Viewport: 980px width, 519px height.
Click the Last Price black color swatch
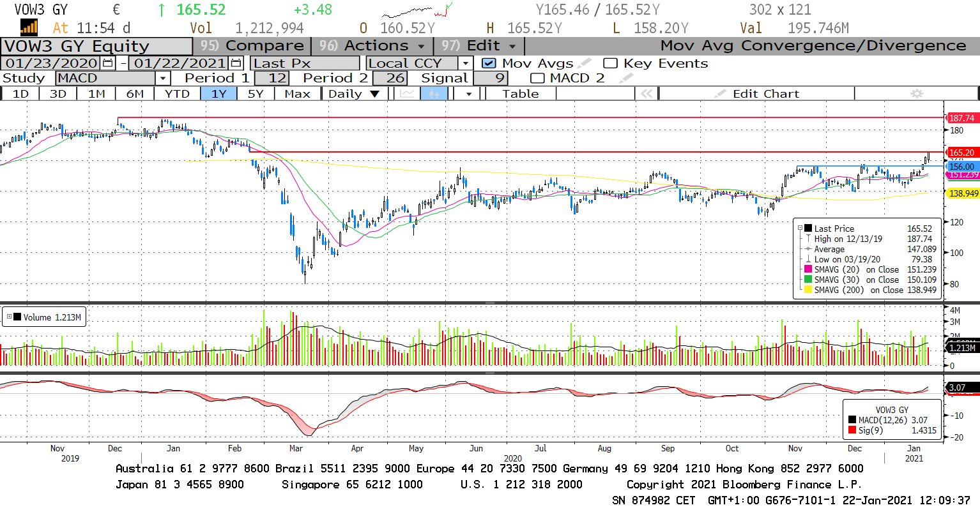pyautogui.click(x=808, y=229)
